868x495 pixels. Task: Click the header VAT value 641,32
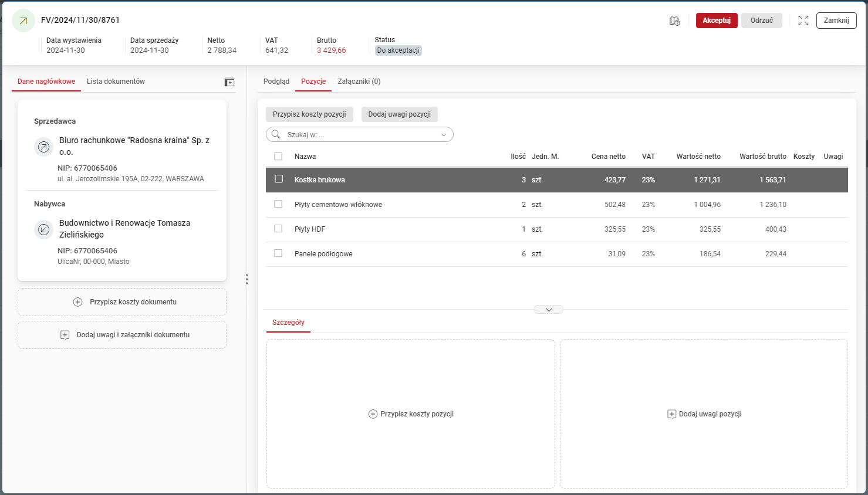pos(276,50)
